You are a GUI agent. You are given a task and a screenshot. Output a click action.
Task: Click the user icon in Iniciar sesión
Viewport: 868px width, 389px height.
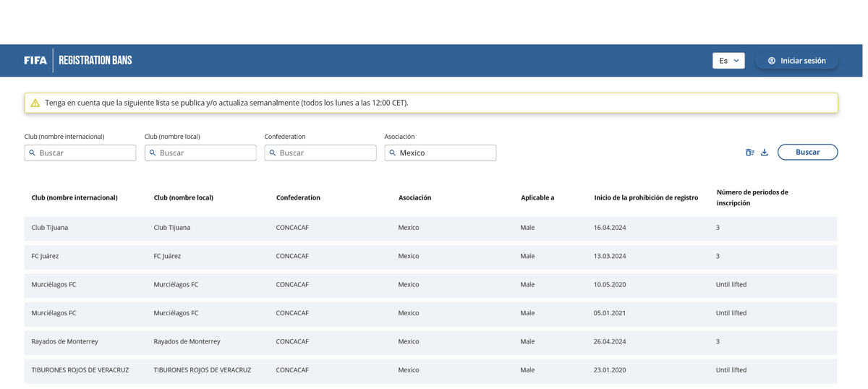[772, 61]
